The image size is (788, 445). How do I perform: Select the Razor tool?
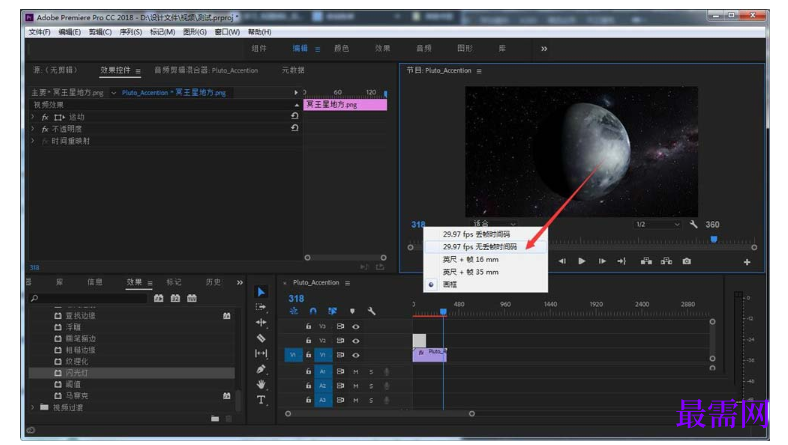click(x=261, y=338)
